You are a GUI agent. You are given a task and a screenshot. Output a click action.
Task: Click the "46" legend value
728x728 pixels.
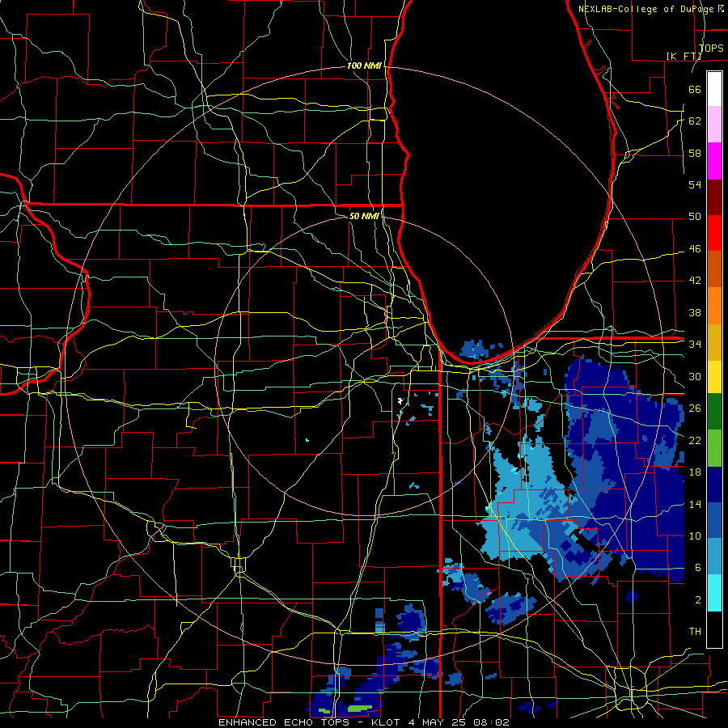coord(695,249)
